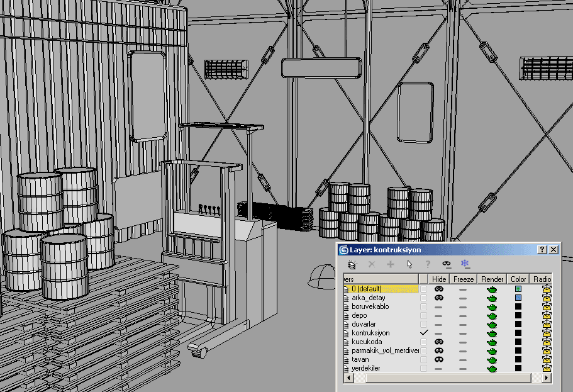Click the Render column header
The height and width of the screenshot is (392, 573).
[492, 279]
